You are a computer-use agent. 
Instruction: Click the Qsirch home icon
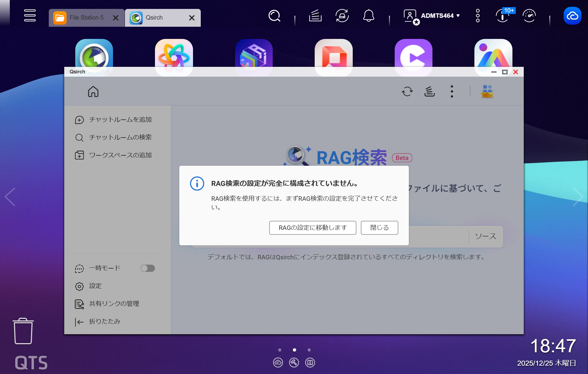click(93, 91)
